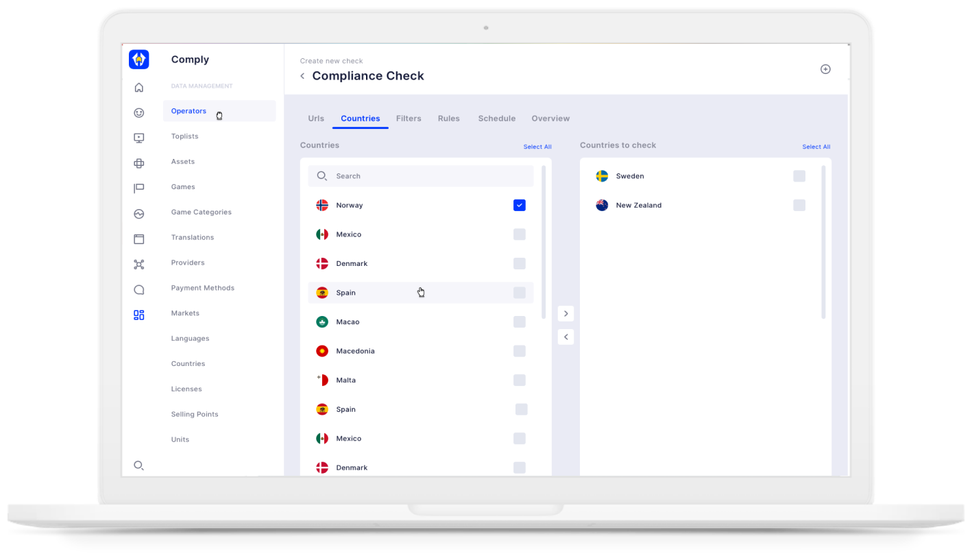The width and height of the screenshot is (972, 560).
Task: Open Payment Methods in the sidebar
Action: click(203, 289)
